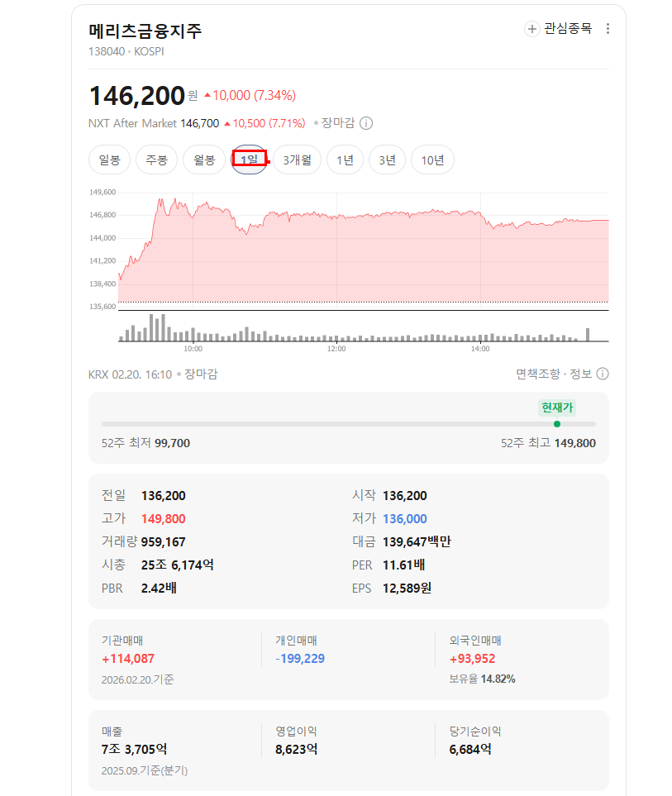Click the PBR 2.42배 value
The image size is (672, 796).
click(159, 589)
